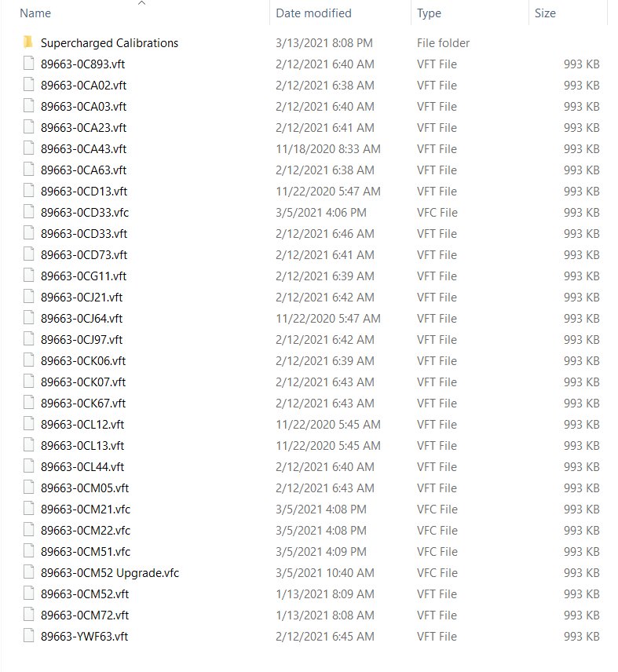Select the icon beside 89663-0CM52 Upgrade.vfc
The height and width of the screenshot is (672, 618).
29,572
